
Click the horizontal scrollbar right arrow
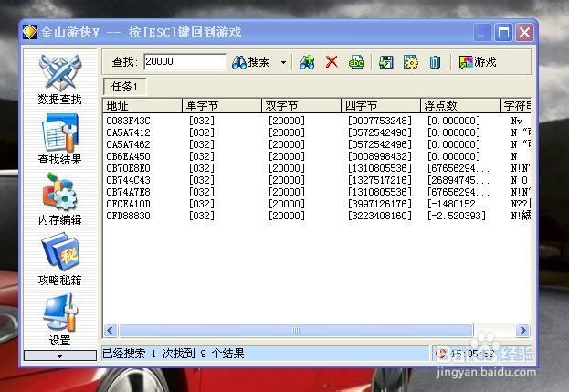tap(522, 330)
